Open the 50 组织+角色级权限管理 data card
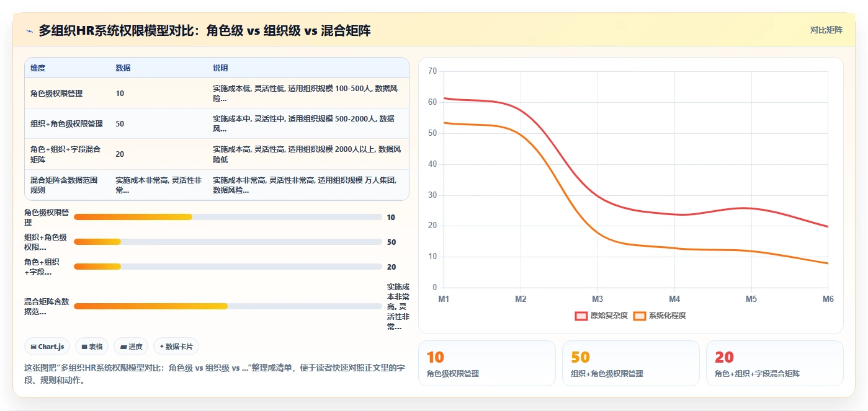This screenshot has width=868, height=411. [631, 363]
